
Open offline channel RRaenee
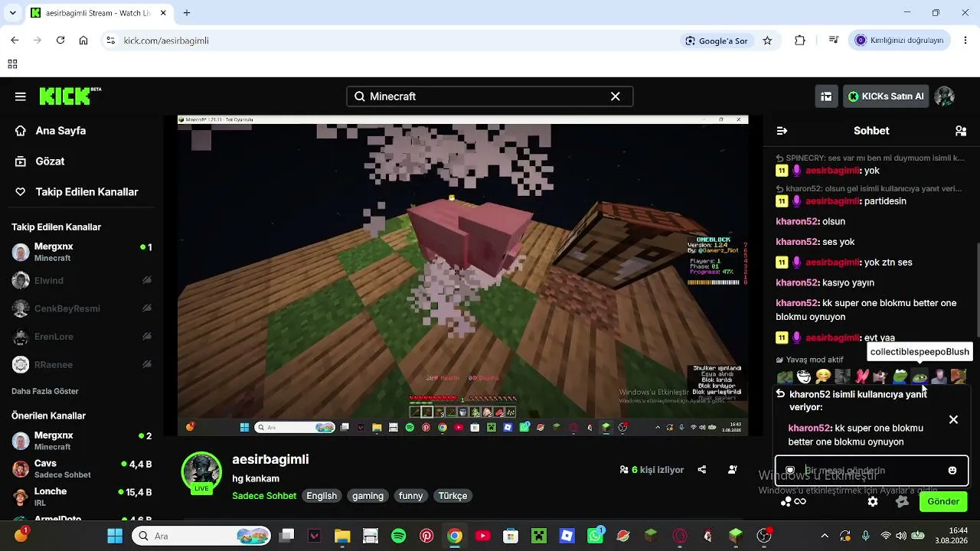[81, 365]
